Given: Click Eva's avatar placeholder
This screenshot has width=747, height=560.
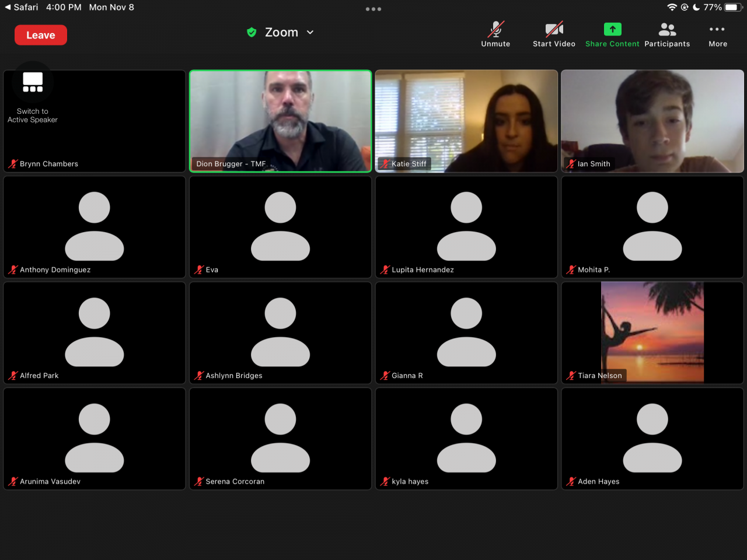Looking at the screenshot, I should point(281,226).
